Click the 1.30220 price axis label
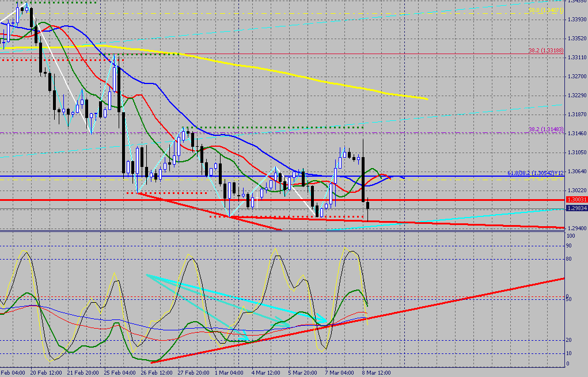Image resolution: width=588 pixels, height=377 pixels. click(578, 191)
